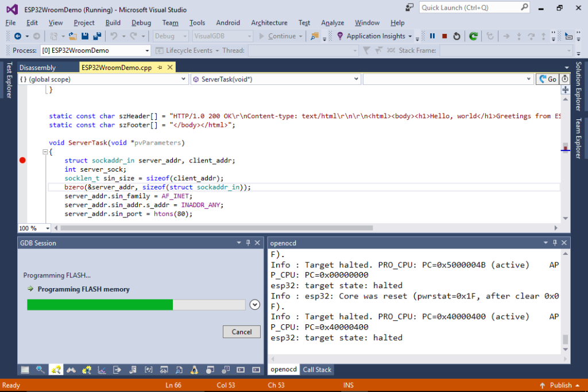588x392 pixels.
Task: Click the Cancel button in GDB Session
Action: coord(241,331)
